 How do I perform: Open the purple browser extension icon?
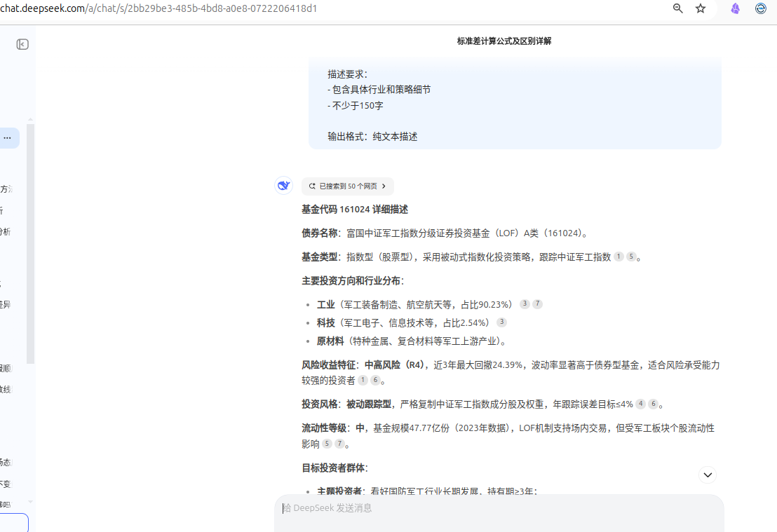coord(736,8)
